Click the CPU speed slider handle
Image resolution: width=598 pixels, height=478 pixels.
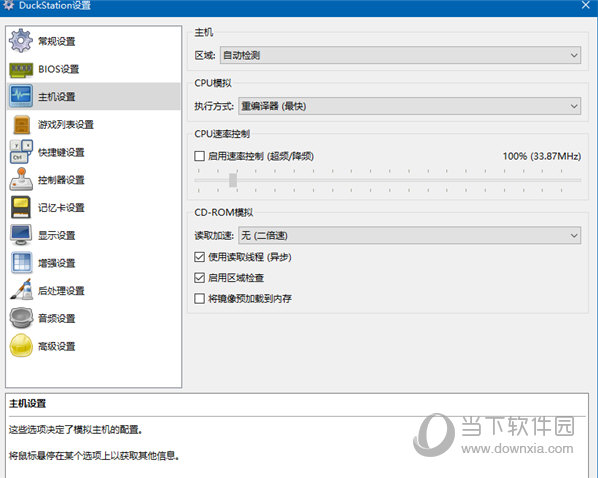pos(233,180)
